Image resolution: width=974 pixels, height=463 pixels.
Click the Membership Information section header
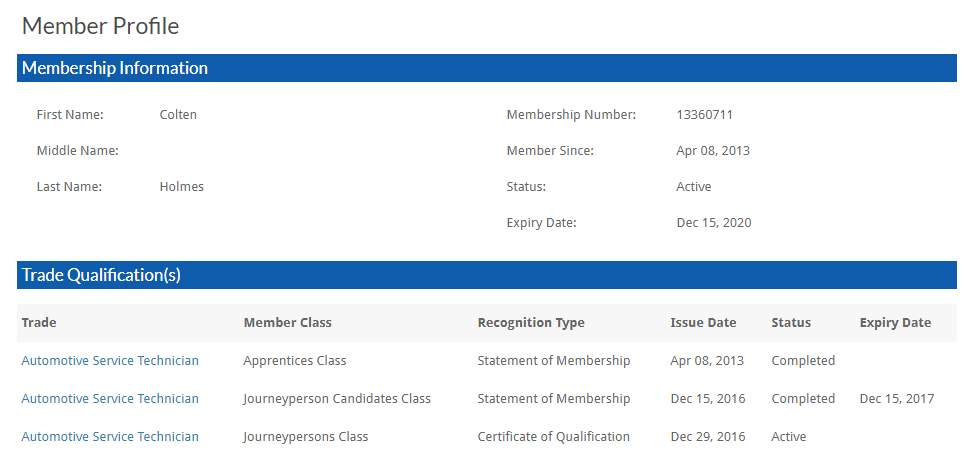pyautogui.click(x=115, y=68)
